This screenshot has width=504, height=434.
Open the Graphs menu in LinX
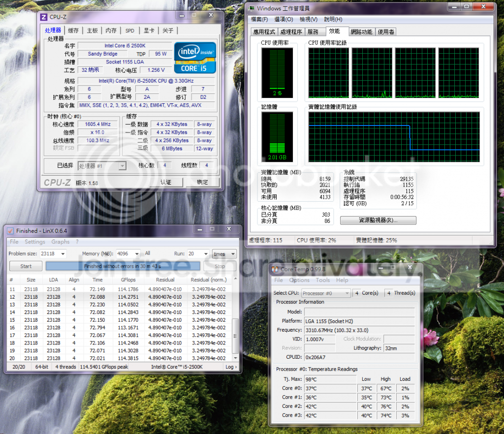(x=60, y=242)
